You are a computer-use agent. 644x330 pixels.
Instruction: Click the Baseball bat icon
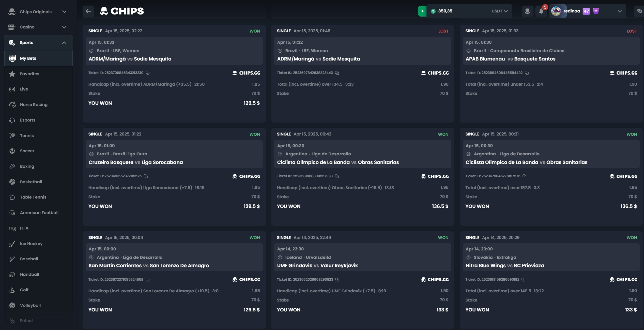[x=12, y=259]
